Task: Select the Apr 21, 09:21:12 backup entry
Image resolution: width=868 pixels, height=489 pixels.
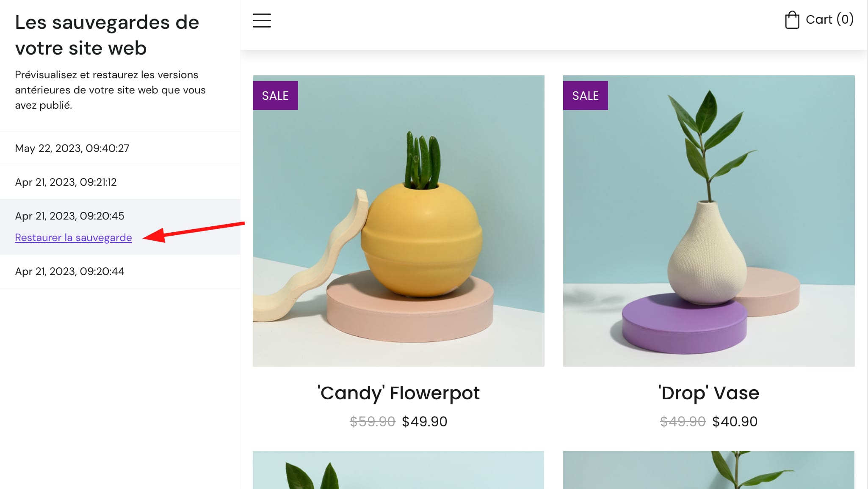Action: point(66,182)
